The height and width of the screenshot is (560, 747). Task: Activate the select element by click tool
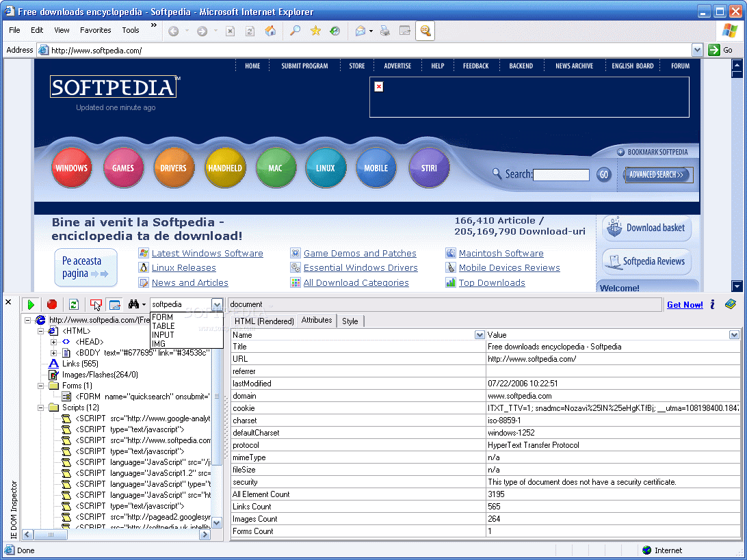pos(96,305)
